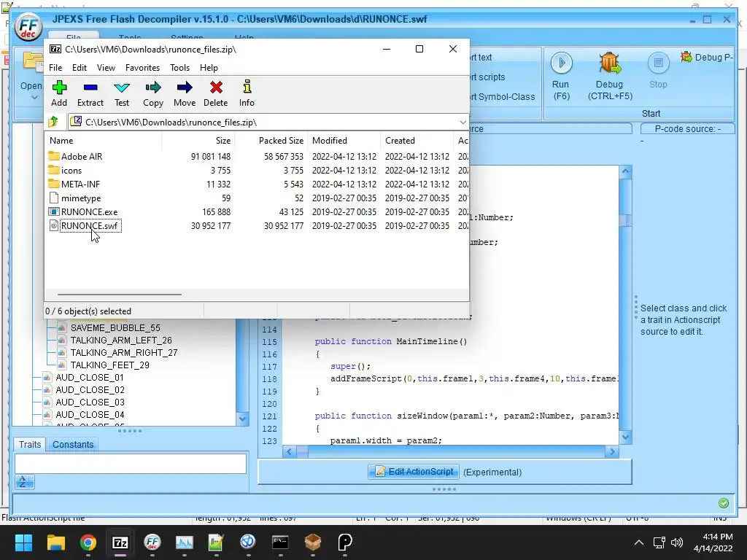Screen dimensions: 747x560
Task: Open the Favorites menu
Action: tap(142, 68)
